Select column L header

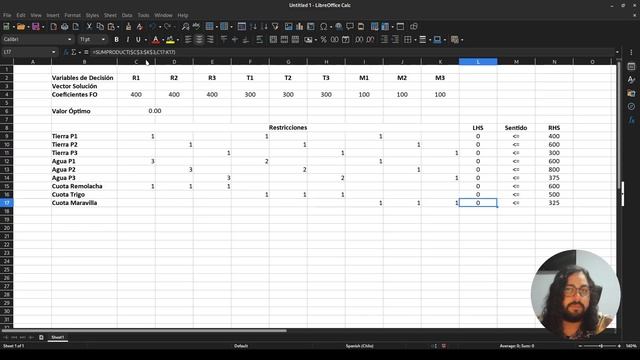tap(478, 62)
